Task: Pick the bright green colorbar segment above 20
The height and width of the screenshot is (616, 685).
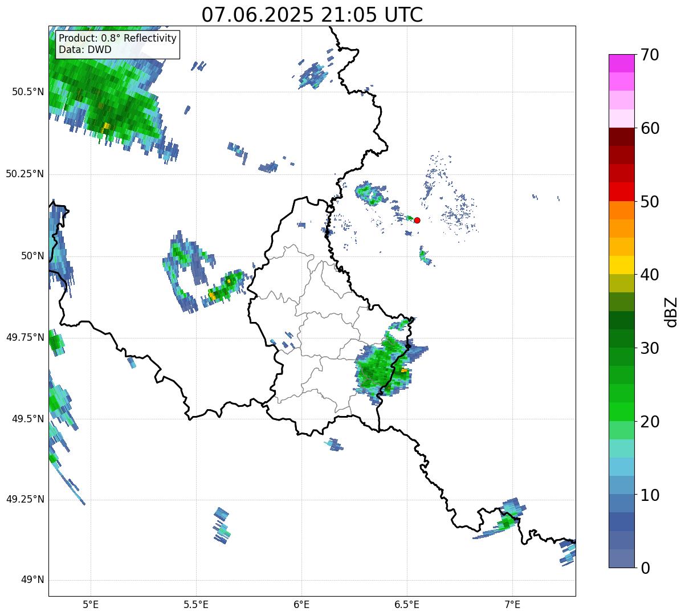Action: tap(621, 411)
